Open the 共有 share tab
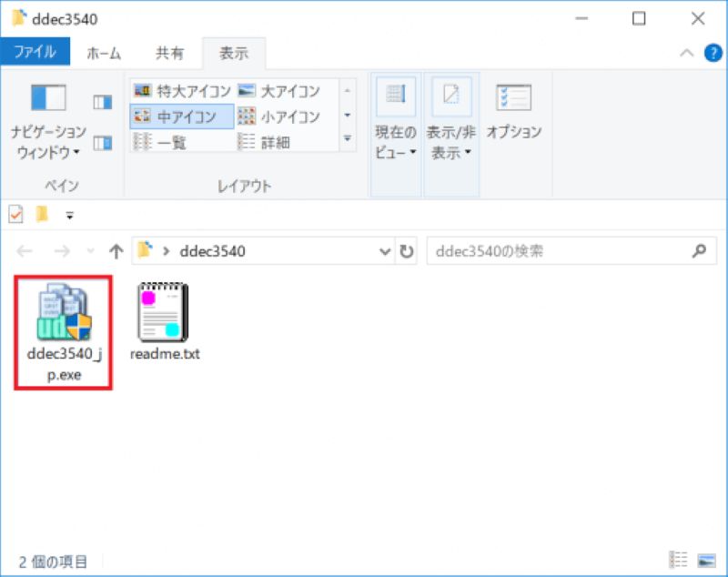This screenshot has height=577, width=728. point(167,53)
